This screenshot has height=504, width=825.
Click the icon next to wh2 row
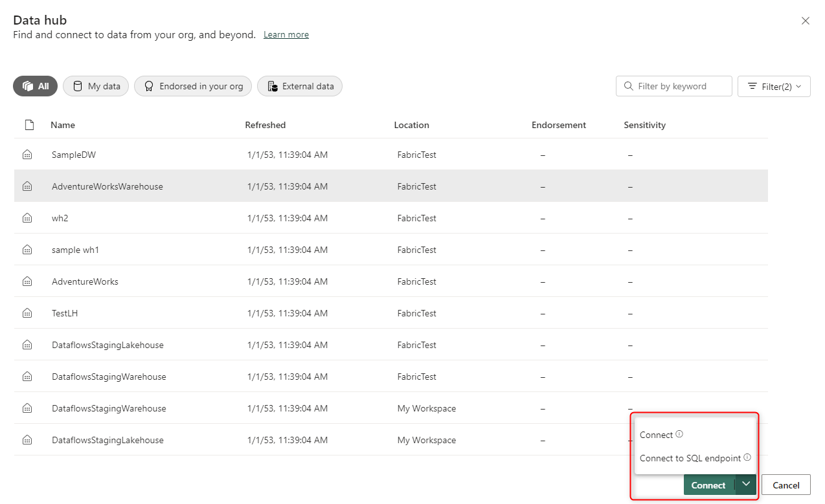(27, 218)
